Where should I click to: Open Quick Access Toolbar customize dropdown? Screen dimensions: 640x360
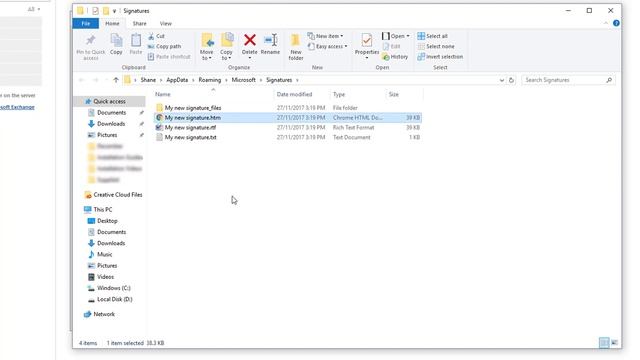click(x=114, y=11)
